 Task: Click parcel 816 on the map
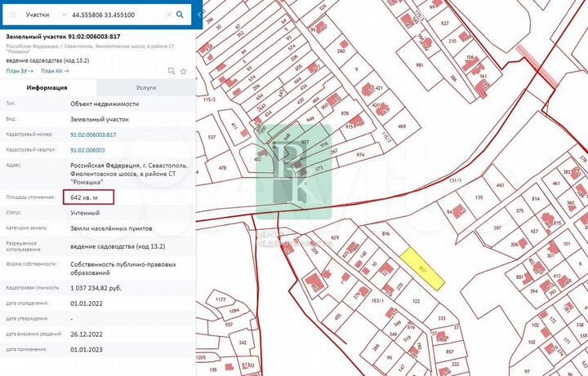[x=386, y=234]
